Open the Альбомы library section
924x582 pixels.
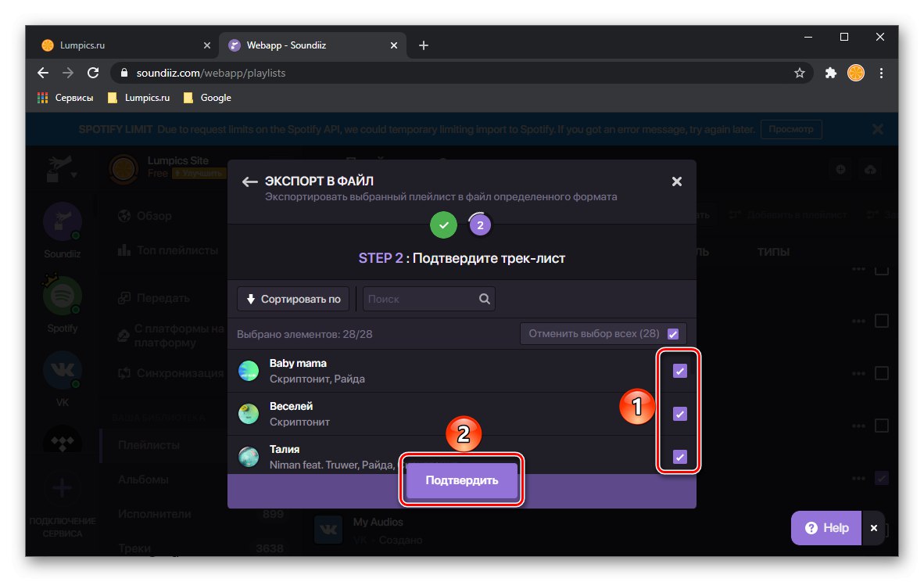coord(143,480)
